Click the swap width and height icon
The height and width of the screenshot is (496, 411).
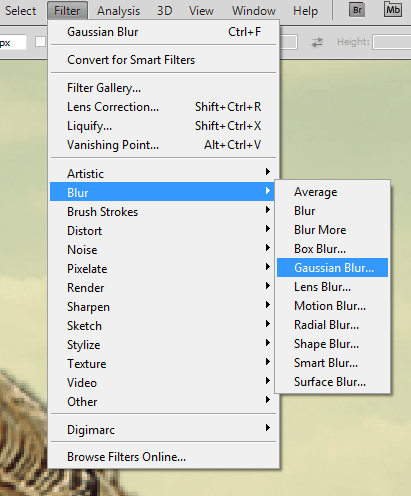tap(317, 42)
